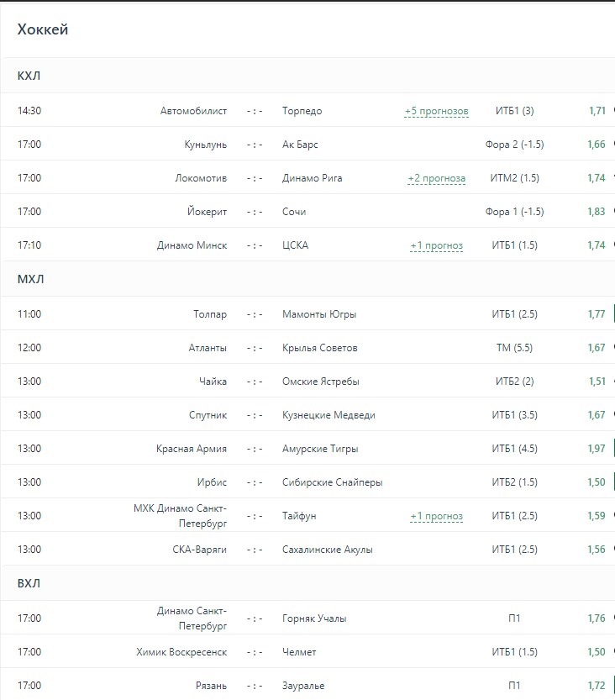Viewport: 615px width, 700px height.
Task: Open the +2 прогноза link
Action: pyautogui.click(x=436, y=178)
